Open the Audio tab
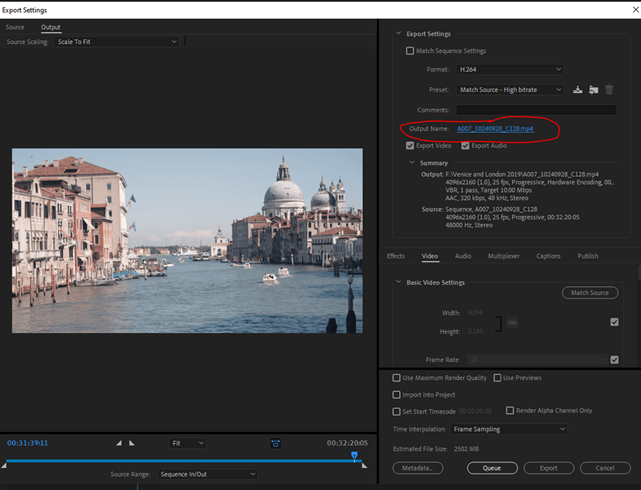Image resolution: width=641 pixels, height=490 pixels. [x=463, y=256]
